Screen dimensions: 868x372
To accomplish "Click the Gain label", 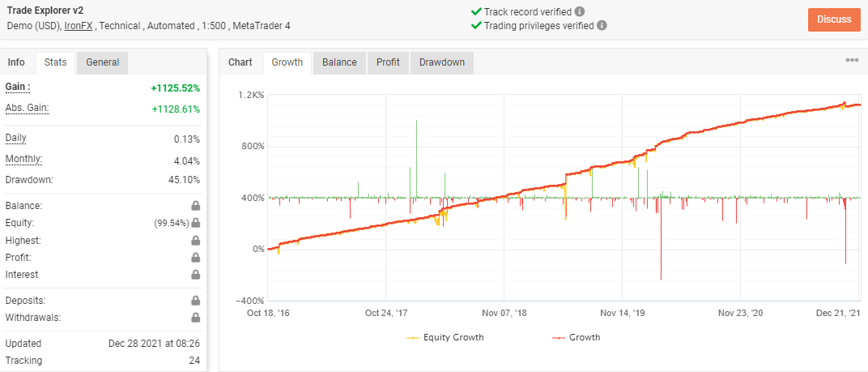I will 18,87.
